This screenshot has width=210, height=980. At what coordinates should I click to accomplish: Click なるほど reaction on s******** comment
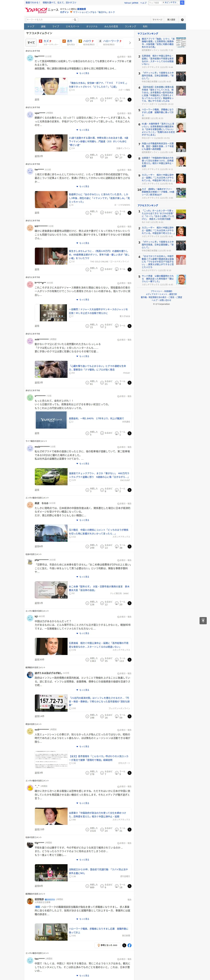[106, 433]
